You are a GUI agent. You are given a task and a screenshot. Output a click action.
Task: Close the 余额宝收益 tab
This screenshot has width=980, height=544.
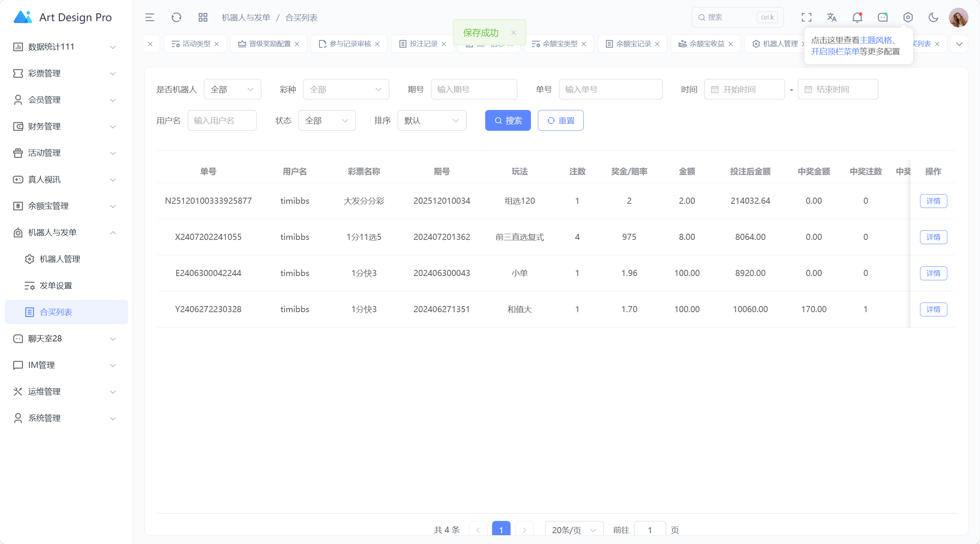(x=731, y=44)
